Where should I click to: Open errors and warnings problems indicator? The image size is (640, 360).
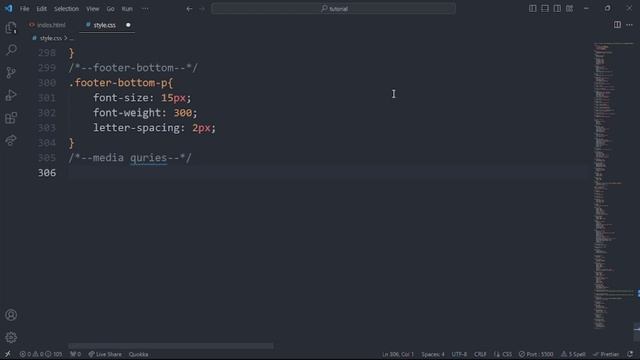[41, 354]
